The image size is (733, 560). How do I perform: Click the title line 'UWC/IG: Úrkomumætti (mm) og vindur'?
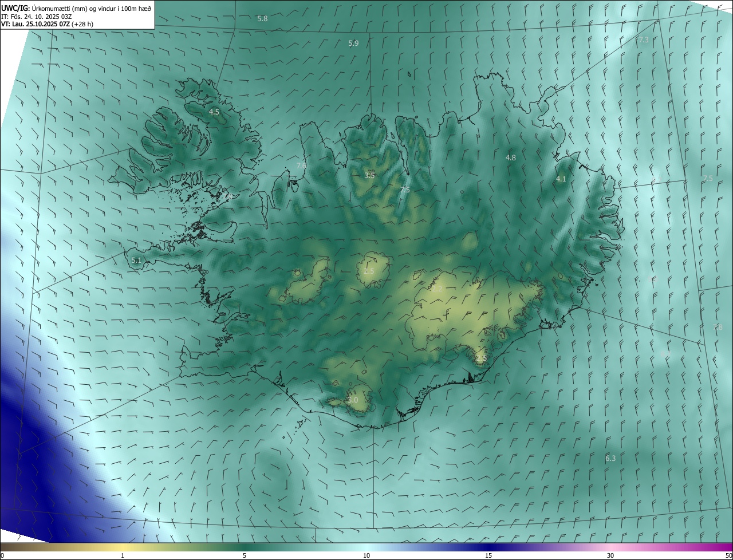coord(76,8)
